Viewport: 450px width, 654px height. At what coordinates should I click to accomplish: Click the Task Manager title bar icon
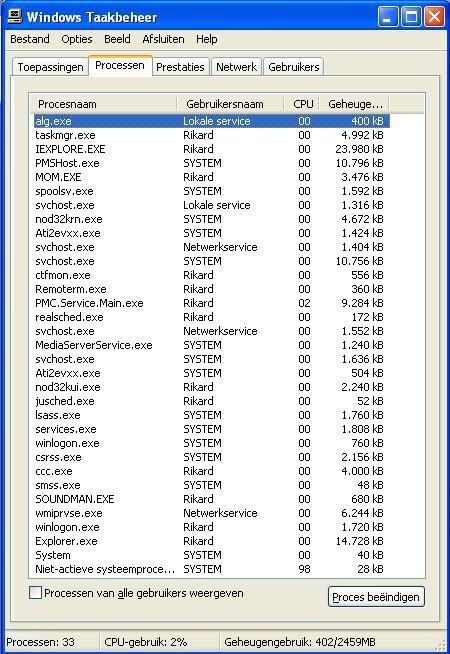coord(15,17)
